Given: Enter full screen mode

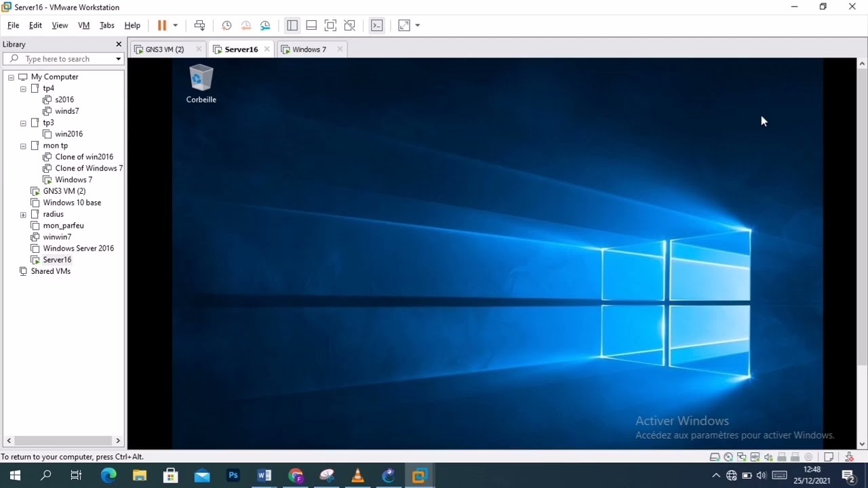Looking at the screenshot, I should pyautogui.click(x=330, y=25).
